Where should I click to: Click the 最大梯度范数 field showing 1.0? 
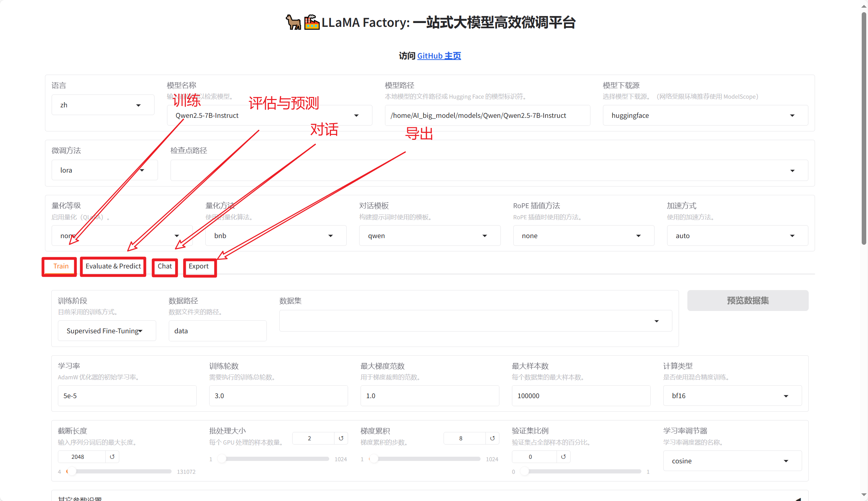coord(430,396)
